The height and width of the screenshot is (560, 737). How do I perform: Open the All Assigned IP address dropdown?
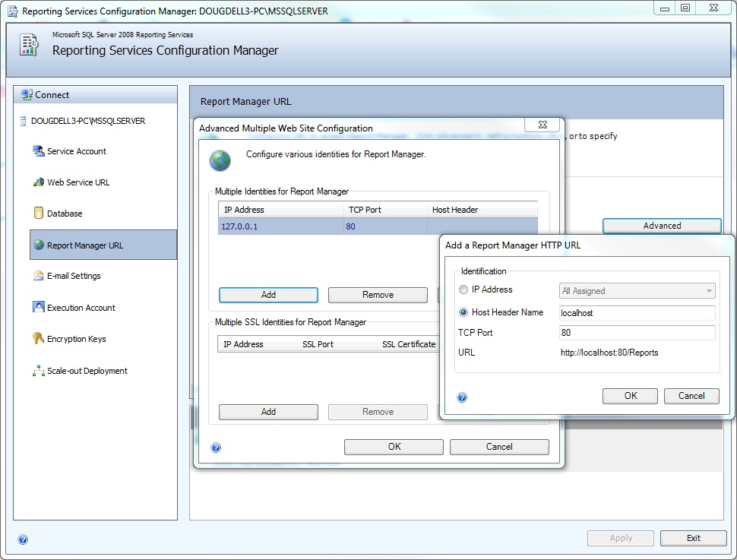pyautogui.click(x=637, y=290)
